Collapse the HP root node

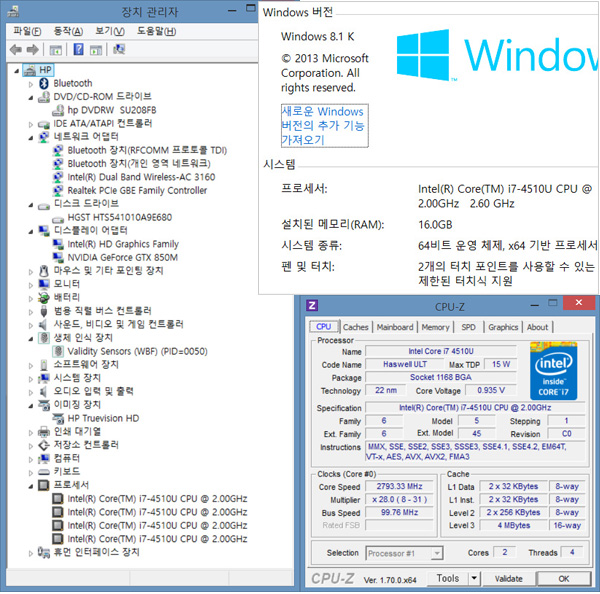16,70
